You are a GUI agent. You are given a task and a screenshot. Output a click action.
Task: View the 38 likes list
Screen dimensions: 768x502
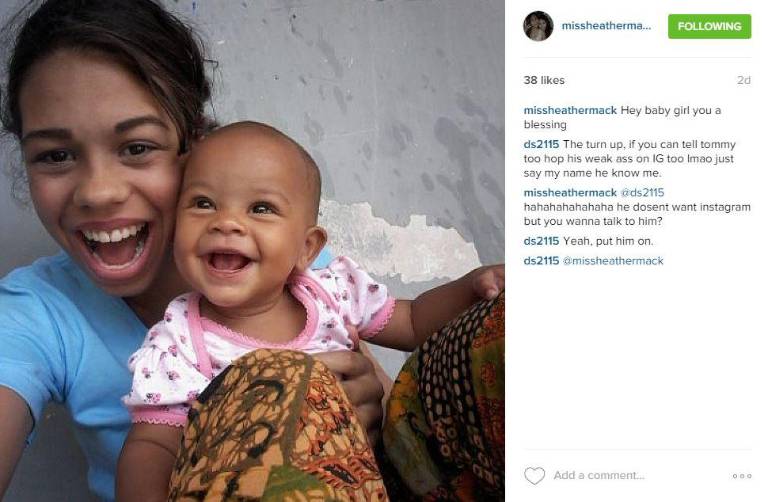click(x=544, y=80)
